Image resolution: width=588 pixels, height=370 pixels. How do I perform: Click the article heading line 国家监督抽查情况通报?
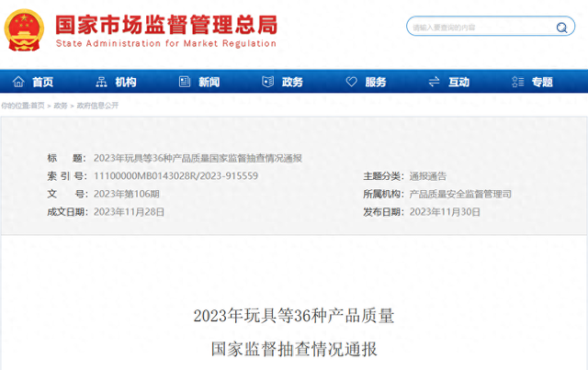point(294,349)
